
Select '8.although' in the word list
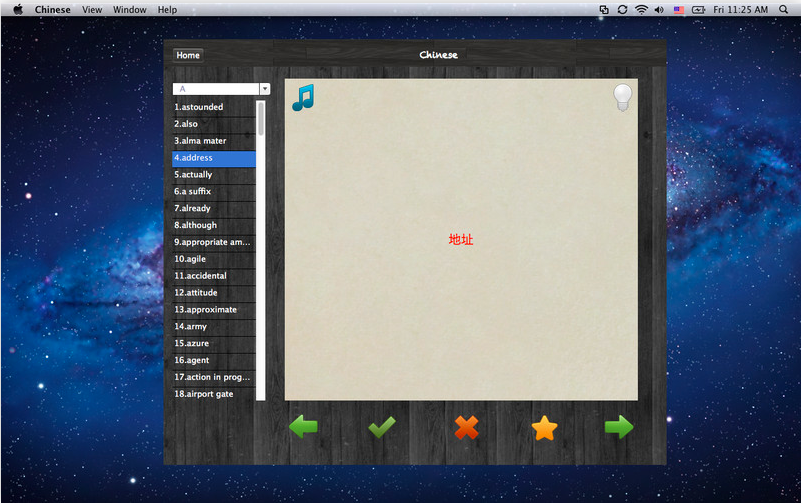pyautogui.click(x=214, y=225)
